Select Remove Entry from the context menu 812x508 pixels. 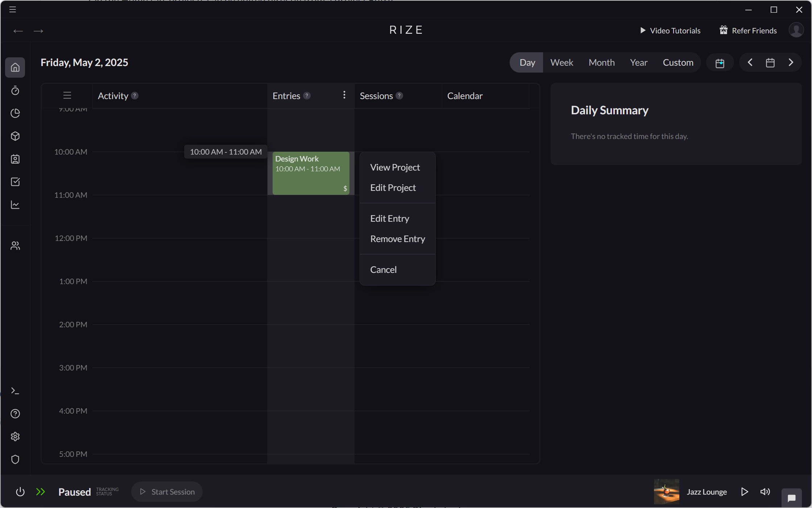pos(397,239)
